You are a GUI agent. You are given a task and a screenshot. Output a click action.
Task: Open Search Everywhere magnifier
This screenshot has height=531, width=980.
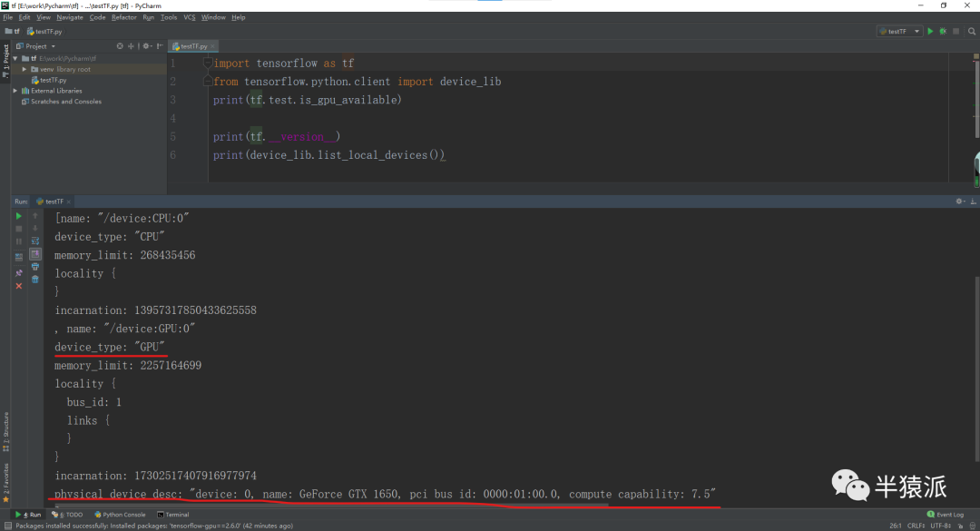(972, 31)
